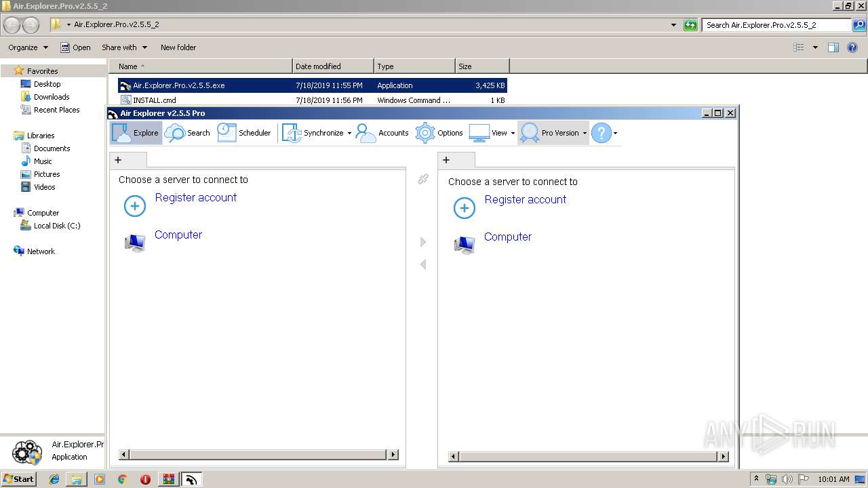Screen dimensions: 868x488
Task: Add a new tab in right pane
Action: [446, 160]
